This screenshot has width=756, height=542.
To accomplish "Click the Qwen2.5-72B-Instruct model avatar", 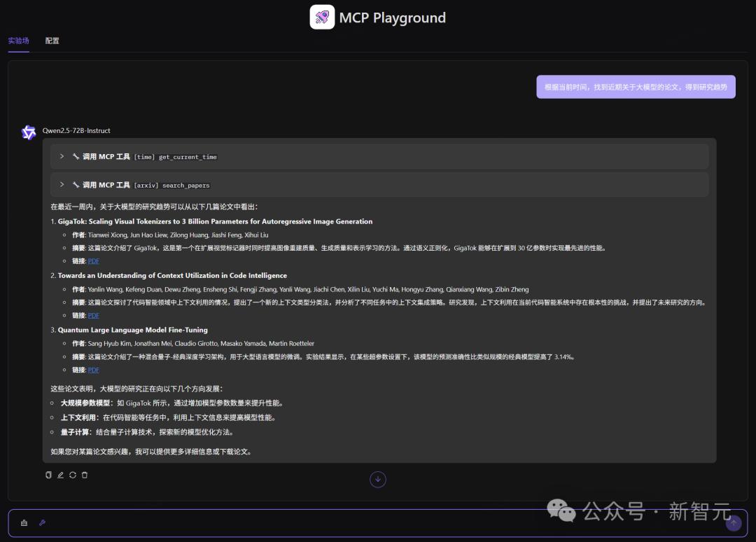I will pyautogui.click(x=29, y=132).
